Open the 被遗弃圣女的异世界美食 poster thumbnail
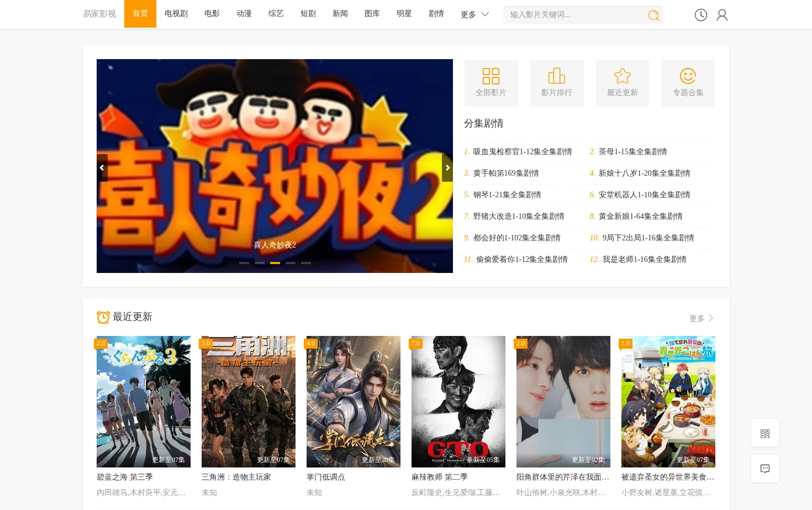This screenshot has width=812, height=510. pos(668,402)
